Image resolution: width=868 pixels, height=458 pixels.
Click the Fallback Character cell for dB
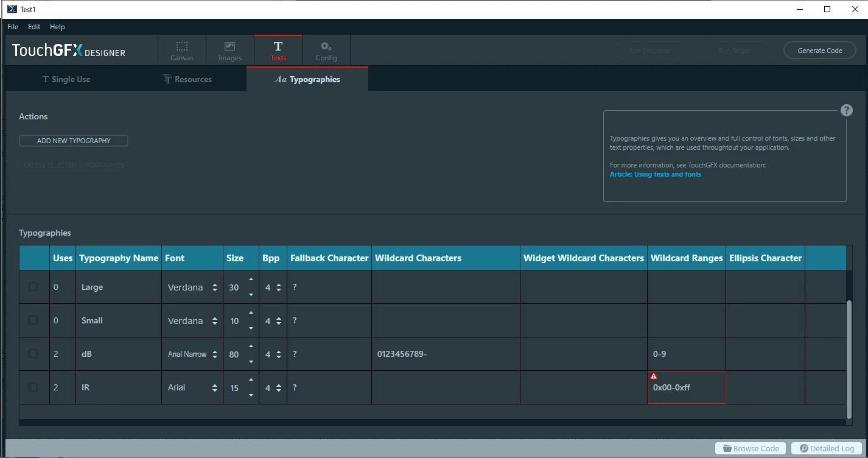(329, 354)
